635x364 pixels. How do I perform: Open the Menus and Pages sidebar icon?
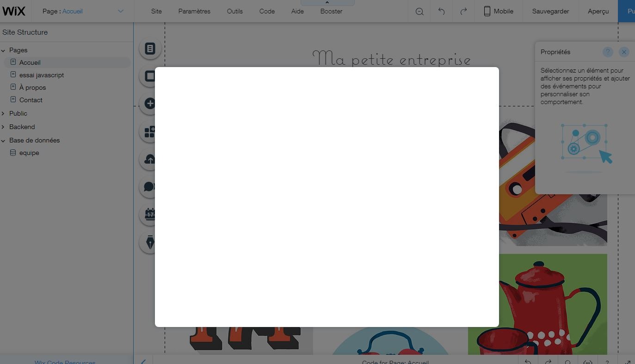pyautogui.click(x=150, y=48)
